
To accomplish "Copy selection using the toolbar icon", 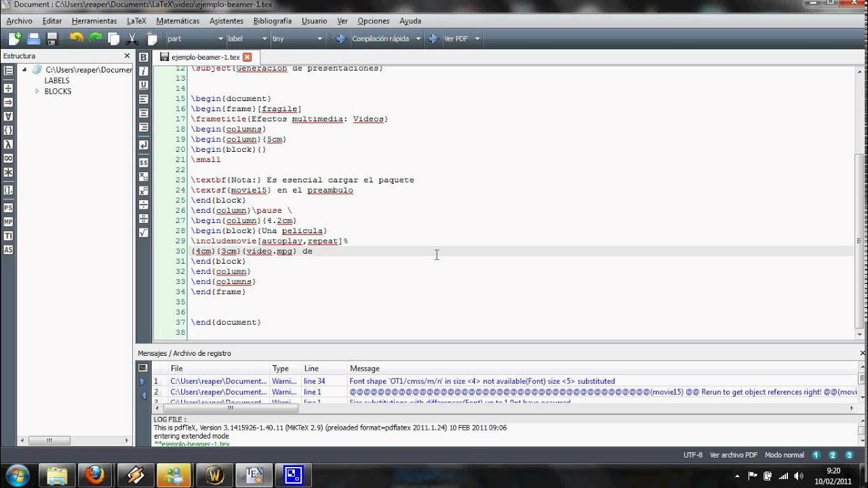I will tap(114, 39).
